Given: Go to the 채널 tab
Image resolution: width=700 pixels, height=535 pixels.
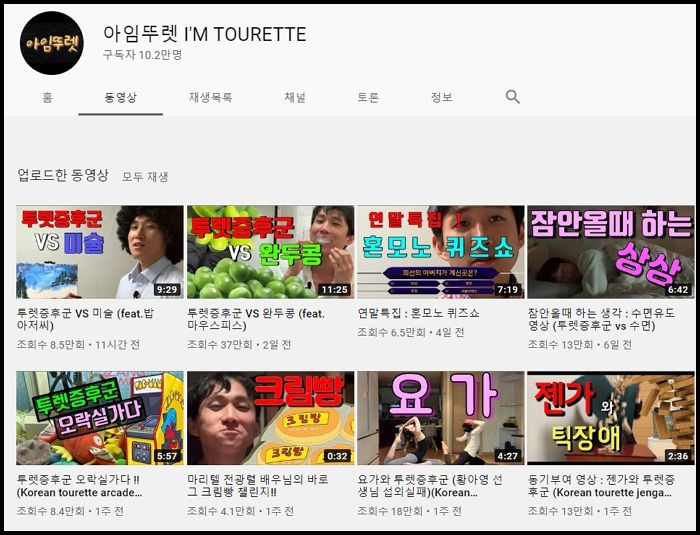Looking at the screenshot, I should [295, 97].
